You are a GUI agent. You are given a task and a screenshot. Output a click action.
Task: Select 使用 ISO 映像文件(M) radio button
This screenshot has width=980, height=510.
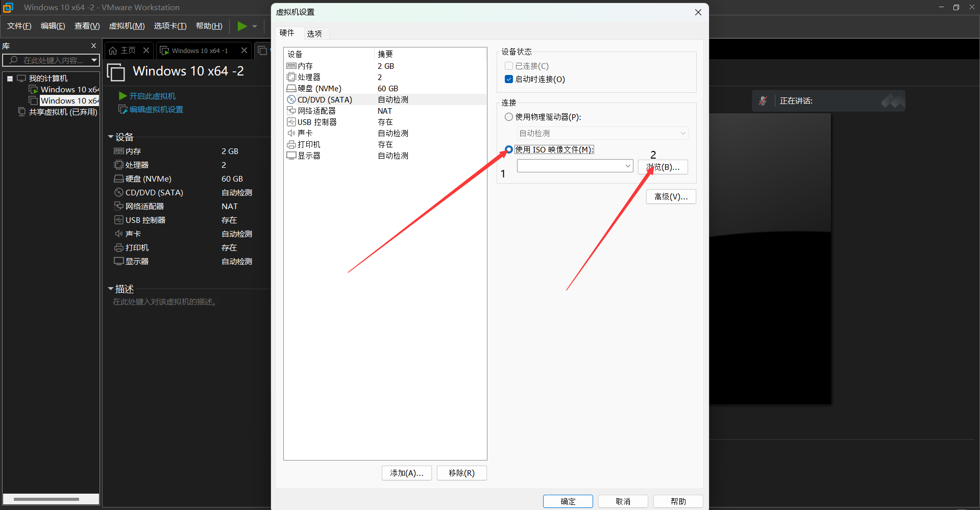pos(509,149)
